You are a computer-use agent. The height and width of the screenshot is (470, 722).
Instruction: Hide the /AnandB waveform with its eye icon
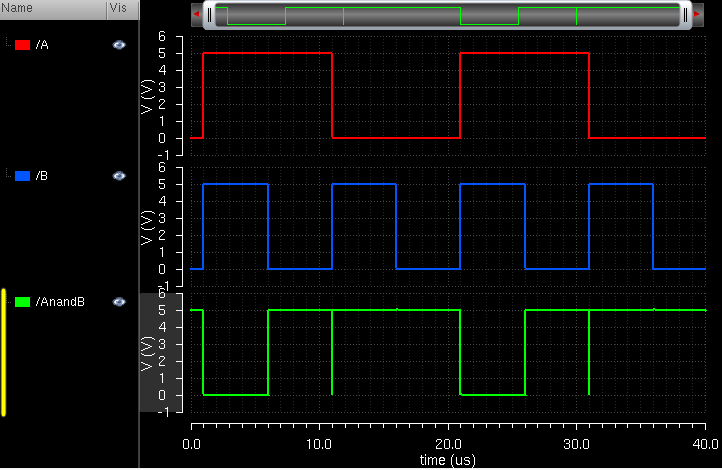119,300
